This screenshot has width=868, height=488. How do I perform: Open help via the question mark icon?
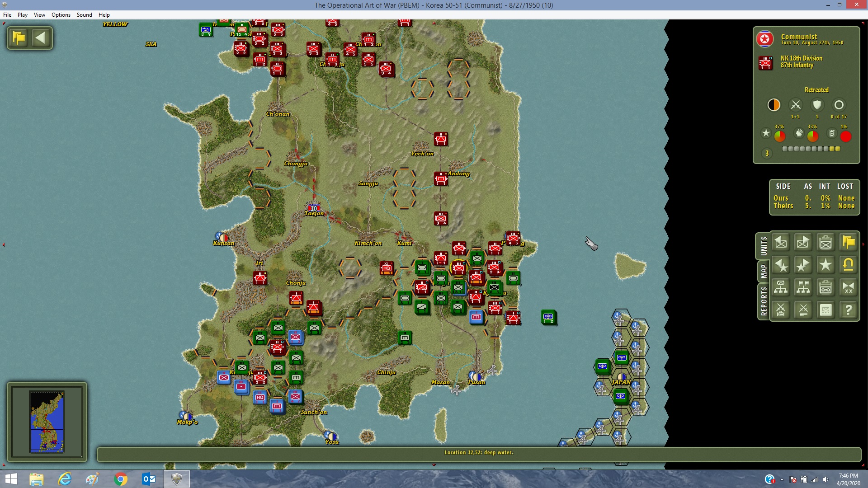click(849, 310)
